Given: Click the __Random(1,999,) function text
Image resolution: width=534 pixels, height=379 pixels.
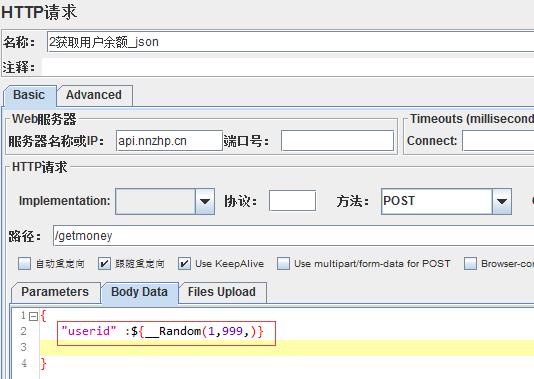Looking at the screenshot, I should click(201, 331).
